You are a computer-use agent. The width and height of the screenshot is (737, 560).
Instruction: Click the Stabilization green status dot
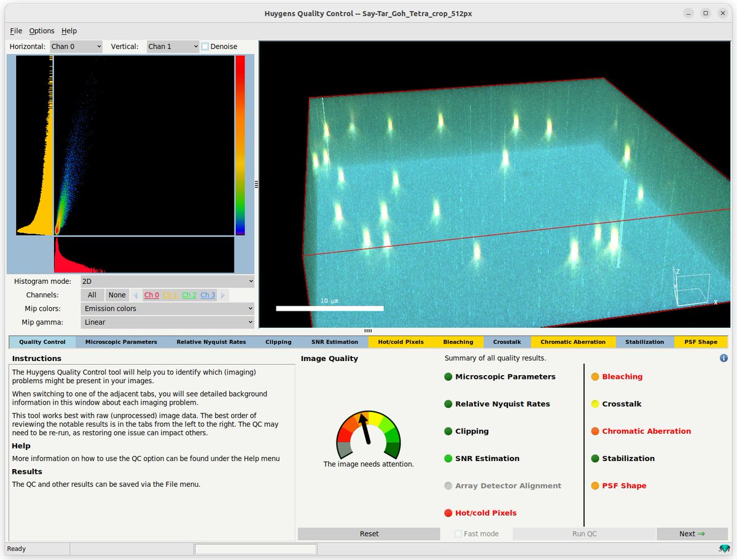595,459
